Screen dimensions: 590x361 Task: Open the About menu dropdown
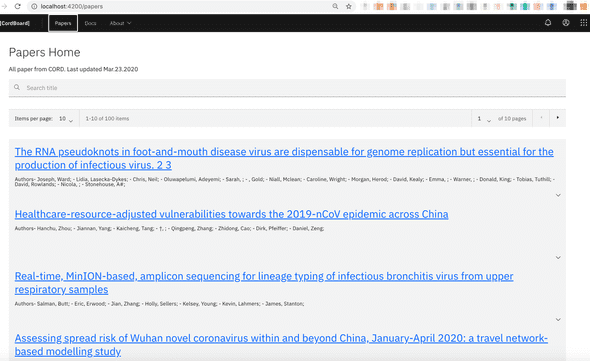click(120, 23)
